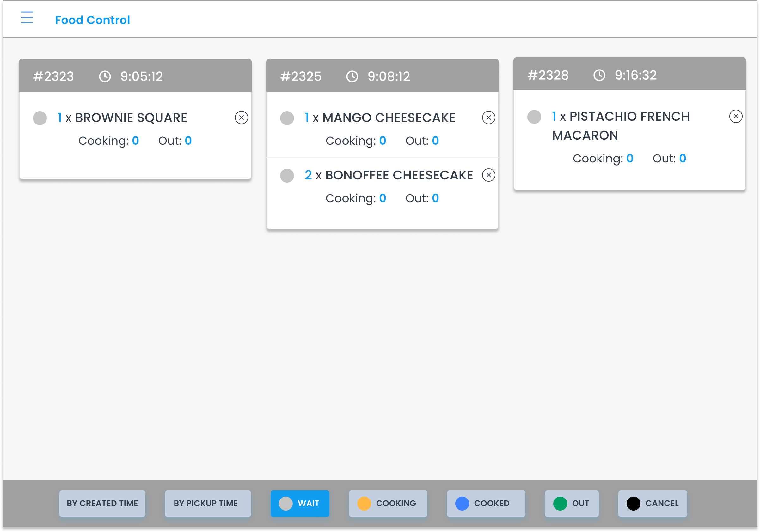Screen dimensions: 760x532
Task: Toggle status circle for Brownie Square
Action: (x=40, y=118)
